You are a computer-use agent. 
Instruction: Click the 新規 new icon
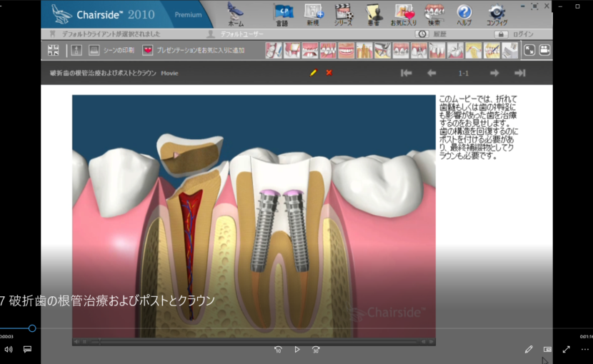coord(314,15)
